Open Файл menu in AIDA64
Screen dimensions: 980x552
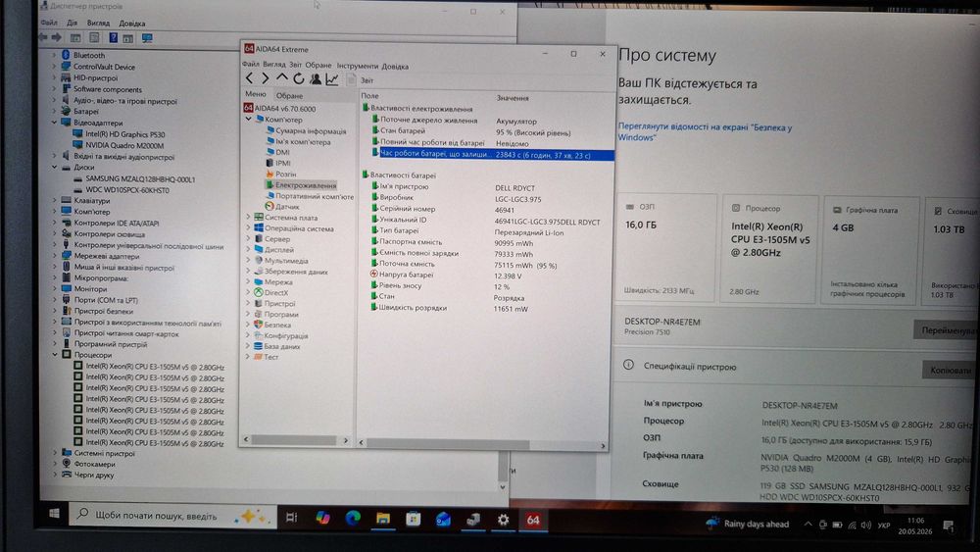pos(251,65)
